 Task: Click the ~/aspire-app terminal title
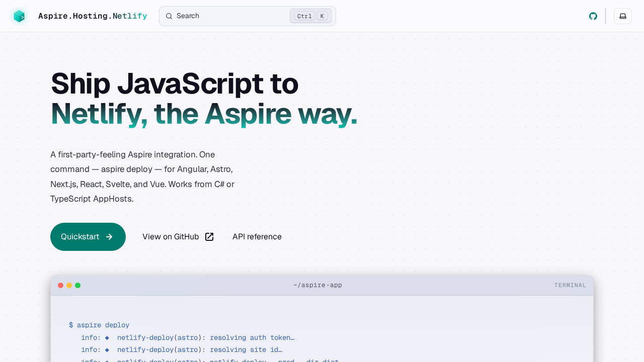[x=318, y=285]
